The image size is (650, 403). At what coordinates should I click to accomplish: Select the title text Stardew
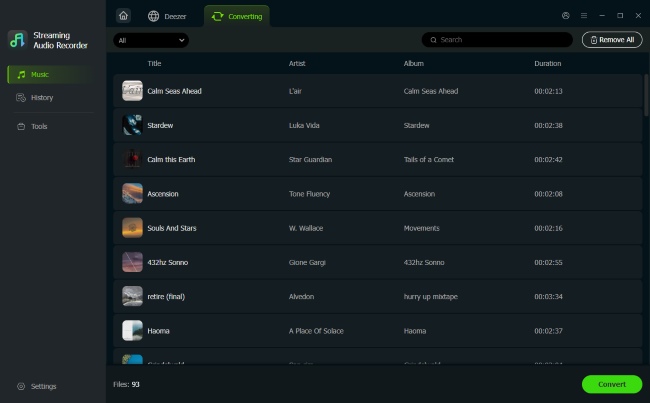(160, 125)
